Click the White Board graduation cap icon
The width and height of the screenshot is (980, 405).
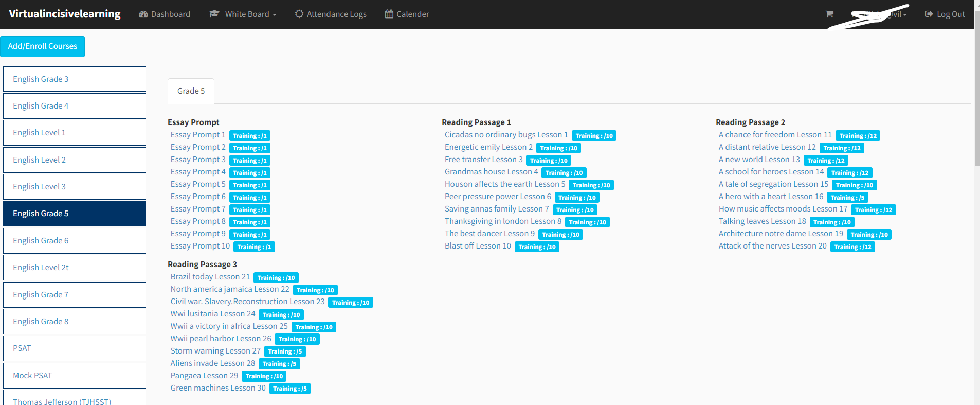(x=214, y=14)
